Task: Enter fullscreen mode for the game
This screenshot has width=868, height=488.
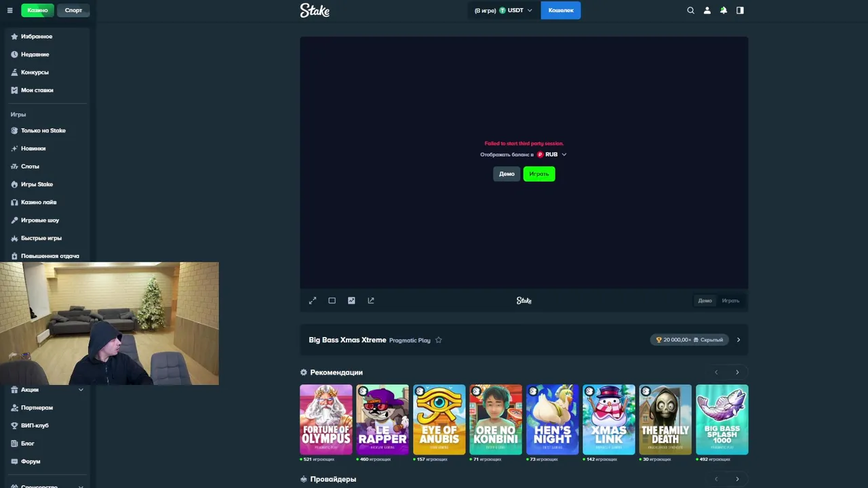Action: click(313, 301)
